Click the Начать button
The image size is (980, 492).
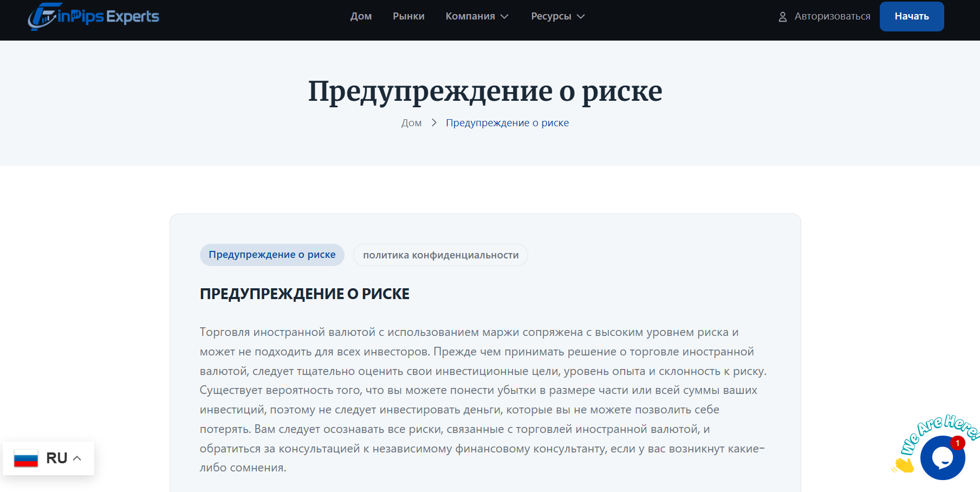click(912, 16)
